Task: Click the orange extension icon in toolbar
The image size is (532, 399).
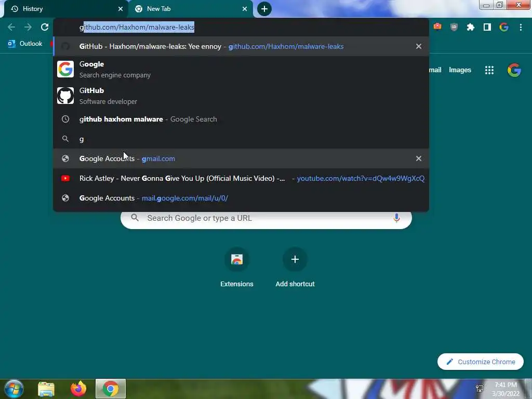Action: pos(437,27)
